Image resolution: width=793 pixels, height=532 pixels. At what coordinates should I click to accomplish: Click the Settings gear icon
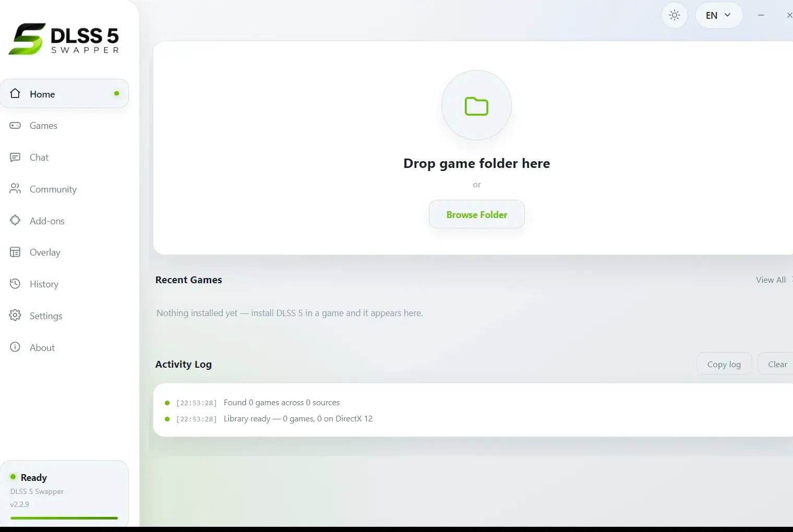click(x=15, y=316)
